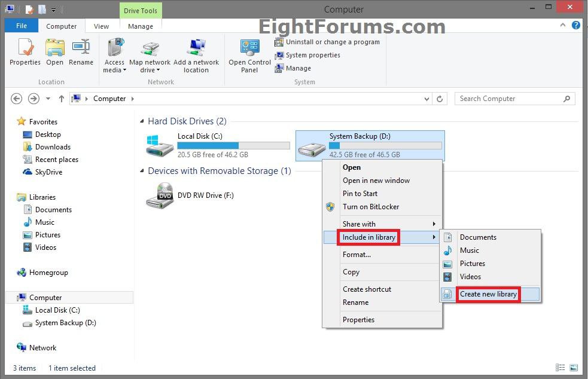Open the blue File menu button
Screen dimensions: 588x379
22,26
